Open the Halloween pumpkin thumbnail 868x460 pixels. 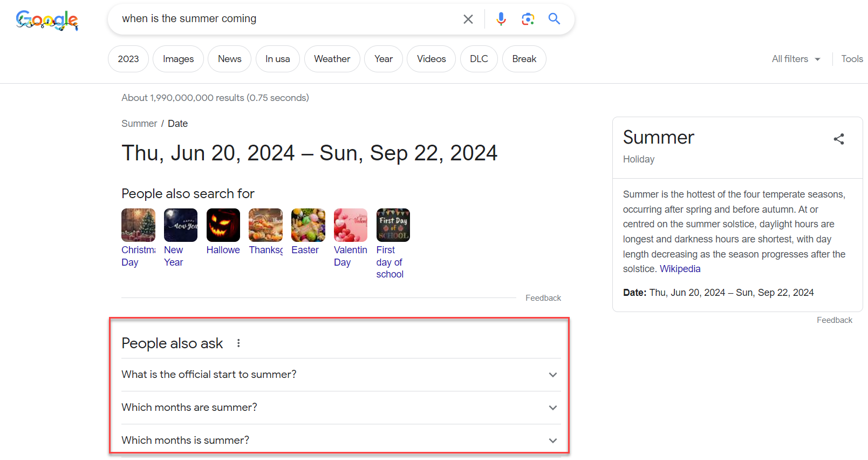(223, 225)
